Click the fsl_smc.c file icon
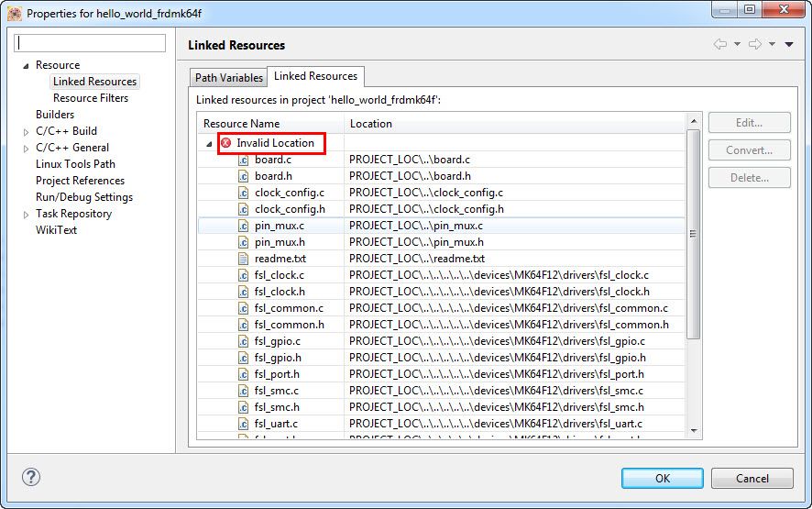 (244, 391)
